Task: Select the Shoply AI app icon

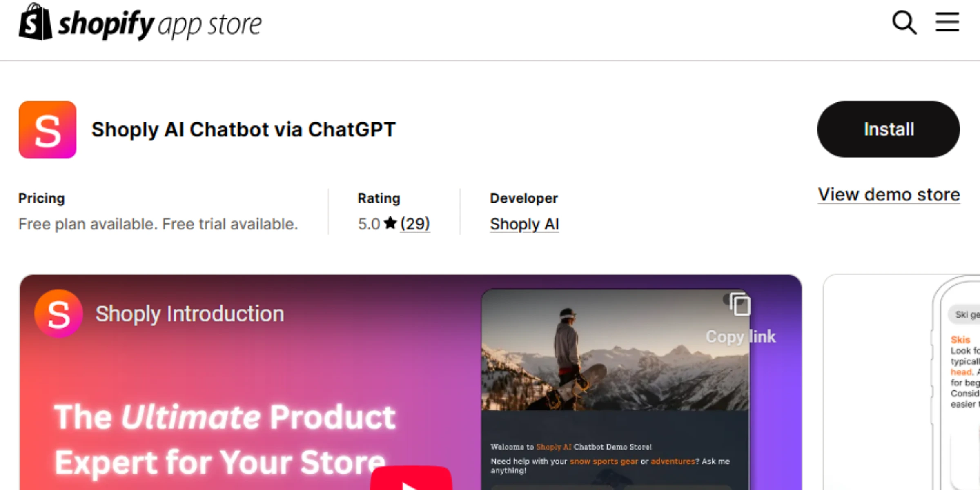Action: tap(47, 129)
